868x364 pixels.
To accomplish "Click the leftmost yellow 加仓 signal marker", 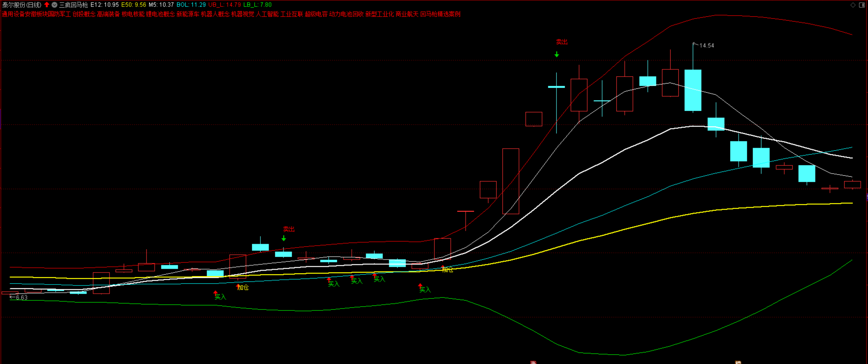I will click(243, 287).
